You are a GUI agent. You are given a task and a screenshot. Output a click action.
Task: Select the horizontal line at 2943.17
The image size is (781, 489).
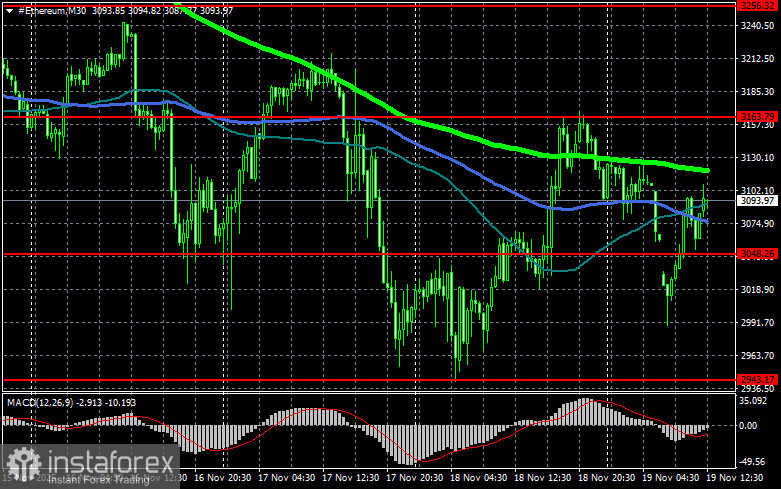(369, 380)
